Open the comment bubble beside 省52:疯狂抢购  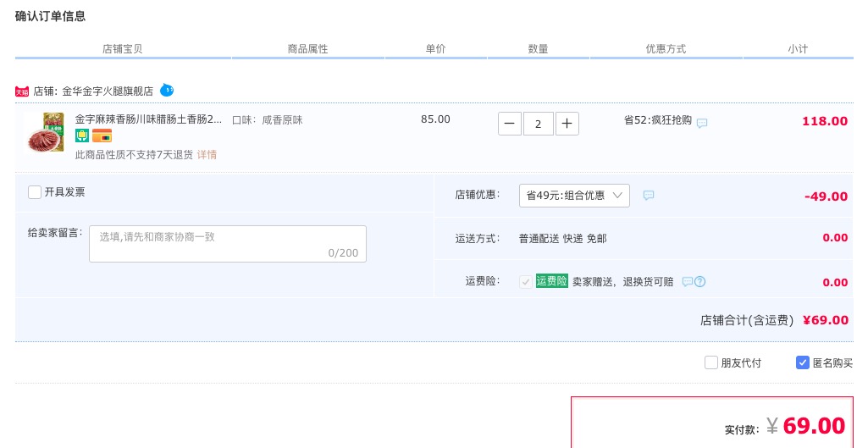(x=702, y=123)
